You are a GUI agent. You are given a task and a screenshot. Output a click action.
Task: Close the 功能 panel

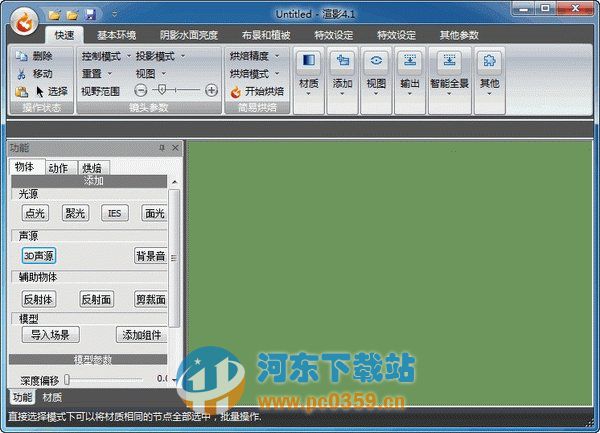click(x=175, y=148)
